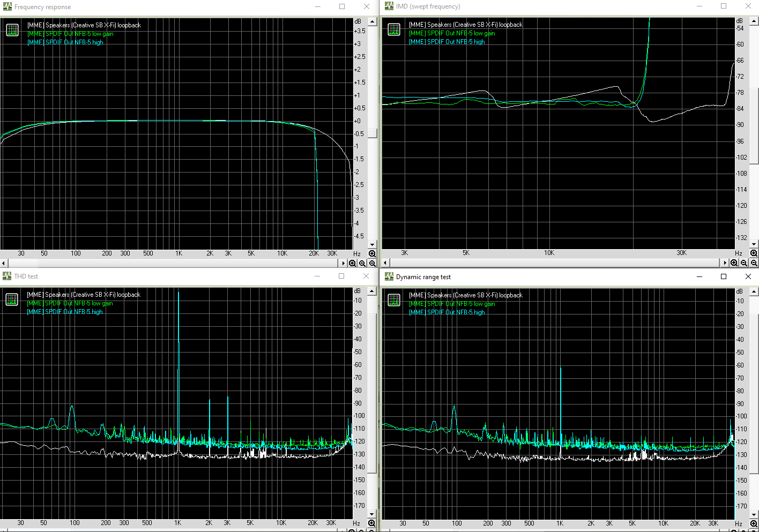Open legend icon in Dynamic range test graph
The image size is (759, 532).
394,300
